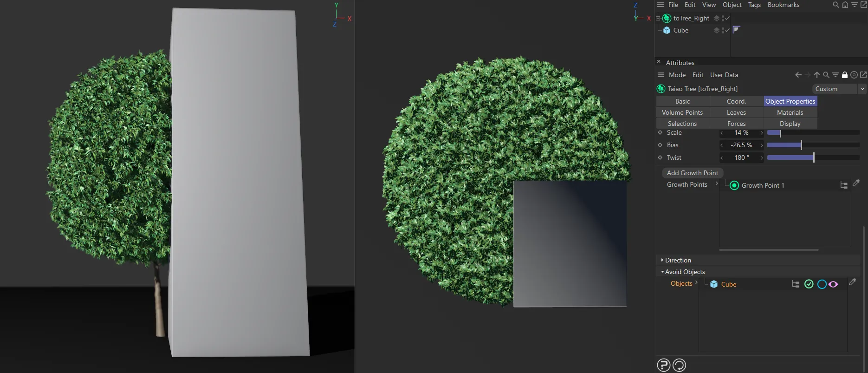868x373 pixels.
Task: Toggle the green checkmark for Cube avoid object
Action: click(809, 284)
